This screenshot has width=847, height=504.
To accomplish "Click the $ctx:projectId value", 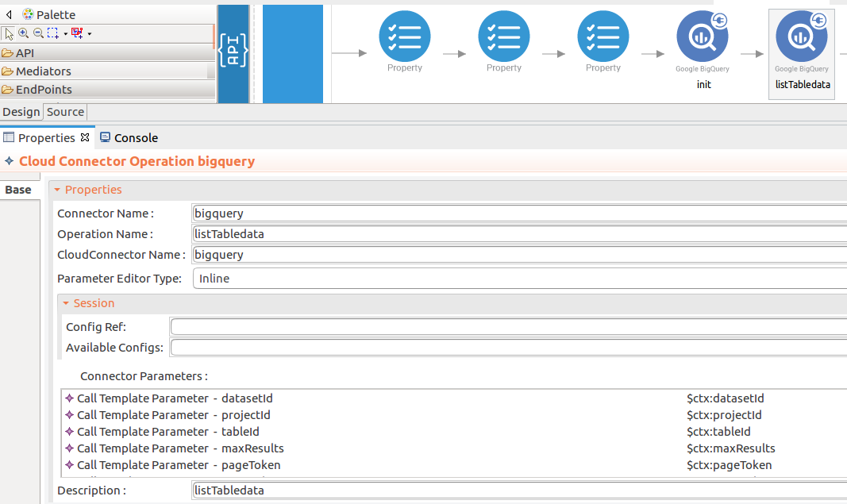I will (724, 415).
